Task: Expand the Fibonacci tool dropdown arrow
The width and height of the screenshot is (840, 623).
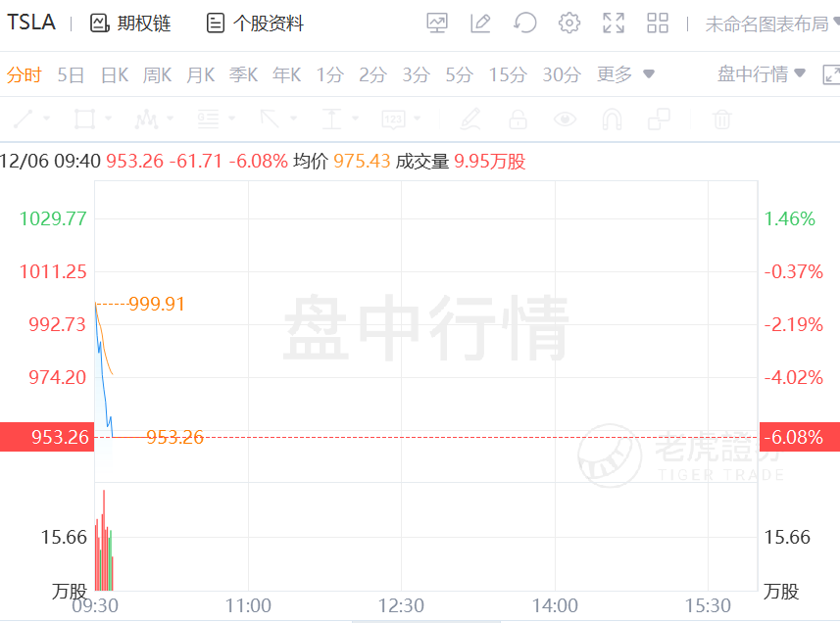Action: click(x=231, y=118)
